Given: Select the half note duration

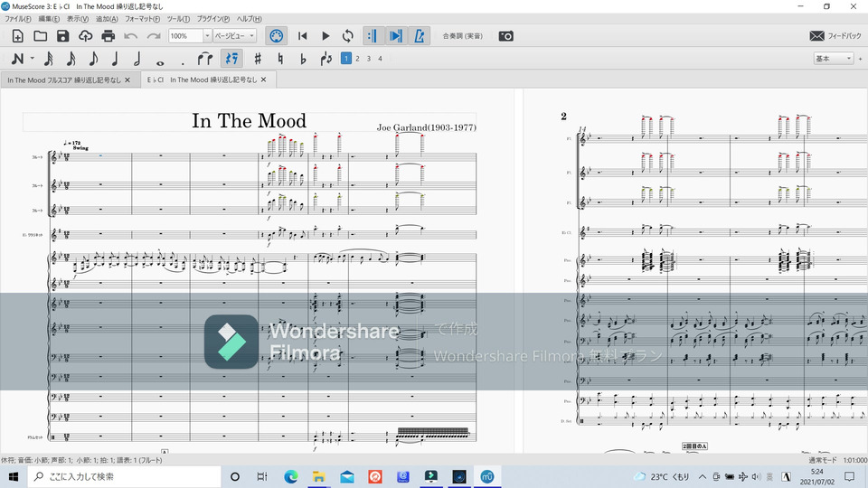Looking at the screenshot, I should [137, 58].
